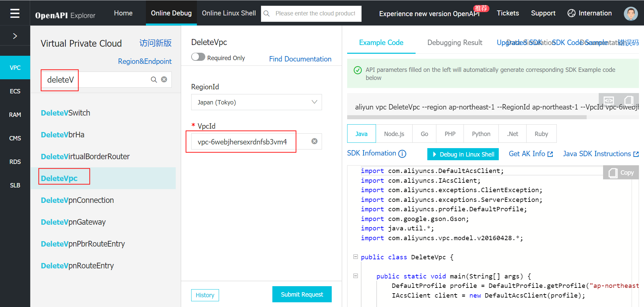644x307 pixels.
Task: Click the cloud product search box
Action: (311, 13)
